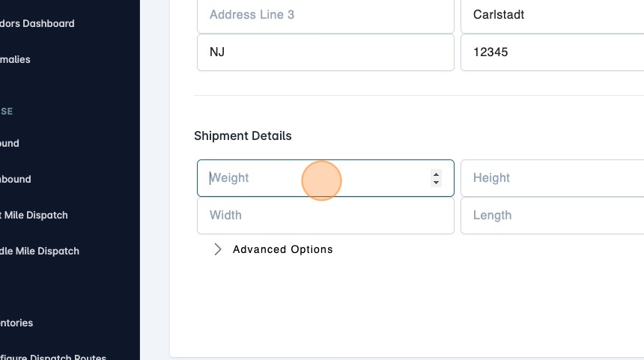Viewport: 644px width, 360px height.
Task: Open Anomalies in the sidebar
Action: click(16, 59)
